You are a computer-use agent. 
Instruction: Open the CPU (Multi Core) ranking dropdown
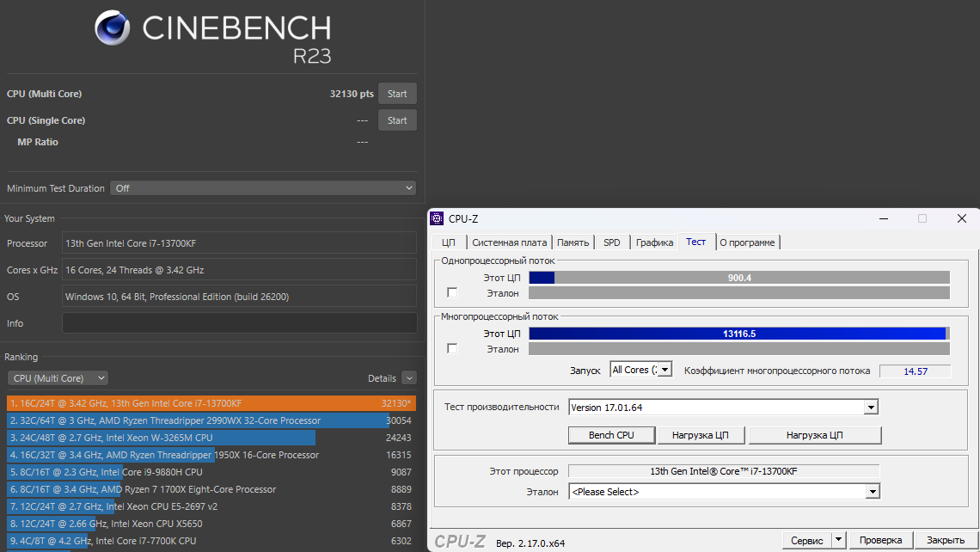point(58,378)
